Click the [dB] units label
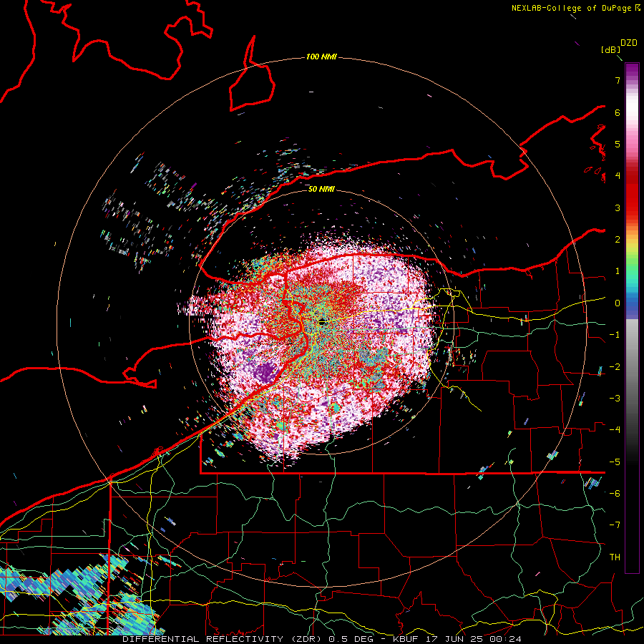 [x=610, y=49]
